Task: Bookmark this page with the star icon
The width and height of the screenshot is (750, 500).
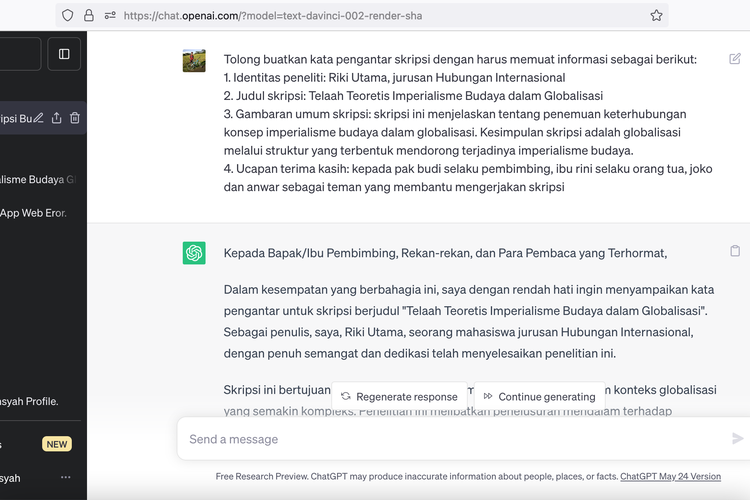Action: [x=656, y=15]
